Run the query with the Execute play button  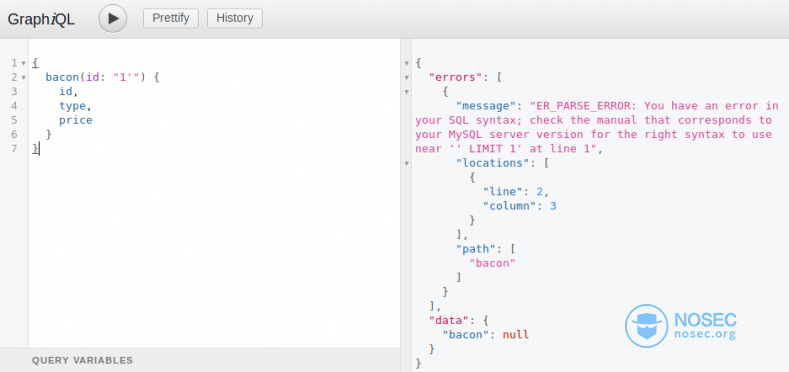[x=113, y=19]
